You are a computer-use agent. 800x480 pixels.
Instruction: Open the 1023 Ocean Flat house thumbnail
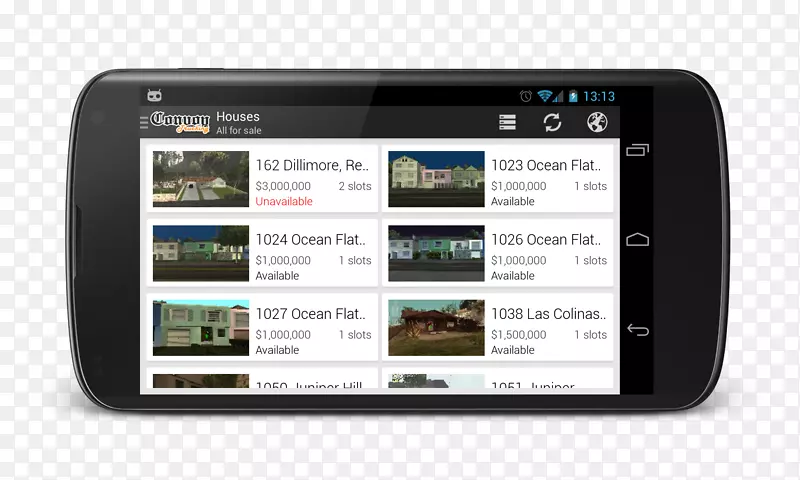(x=436, y=179)
